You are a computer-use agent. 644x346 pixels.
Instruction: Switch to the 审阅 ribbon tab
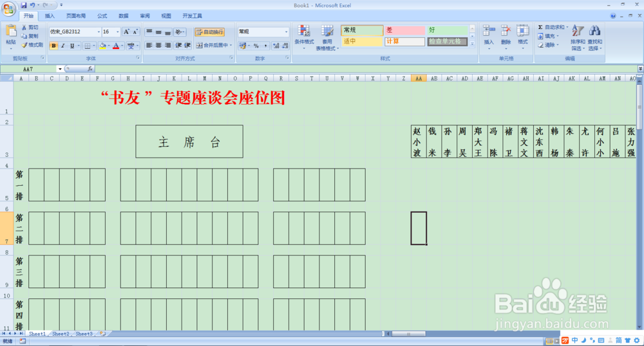tap(144, 16)
